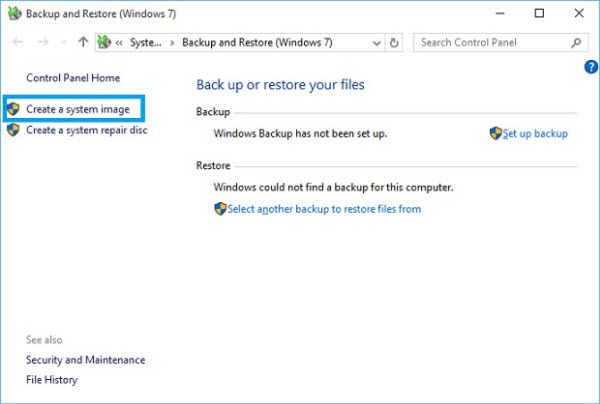This screenshot has height=404, width=600.
Task: Focus the Search Control Panel field
Action: coord(501,42)
